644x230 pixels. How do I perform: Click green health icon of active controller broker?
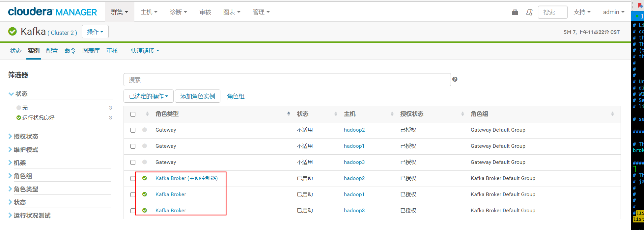[x=145, y=178]
